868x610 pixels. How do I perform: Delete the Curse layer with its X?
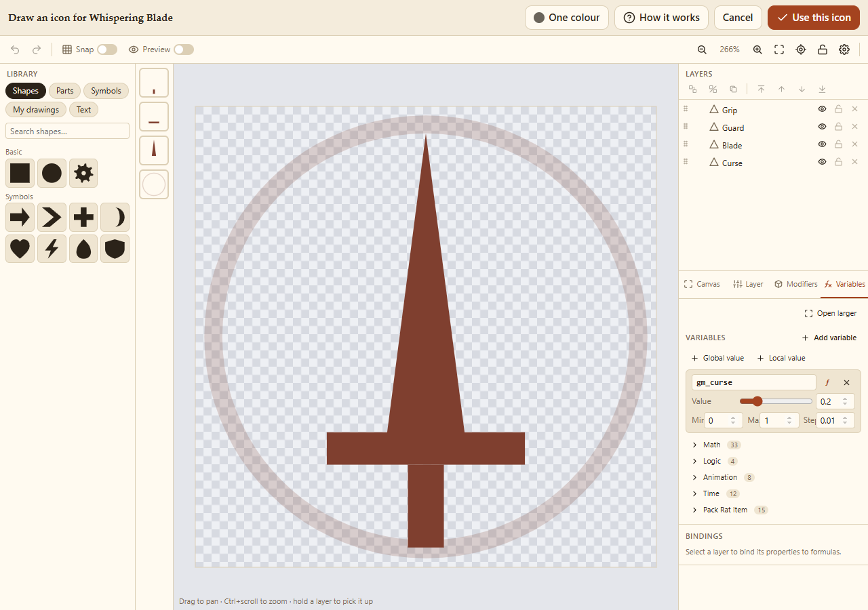(854, 162)
